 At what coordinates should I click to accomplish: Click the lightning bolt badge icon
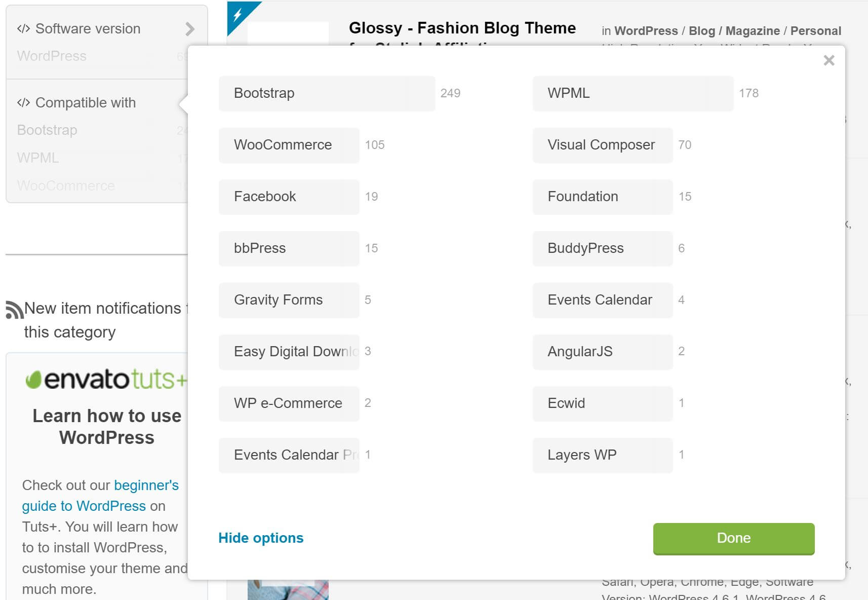click(238, 14)
